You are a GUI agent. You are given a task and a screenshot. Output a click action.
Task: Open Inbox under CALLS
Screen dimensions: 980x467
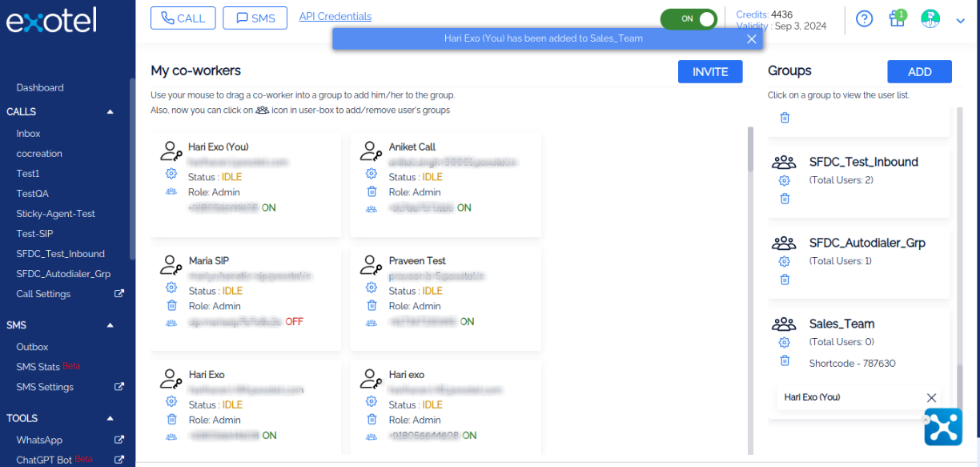tap(28, 134)
